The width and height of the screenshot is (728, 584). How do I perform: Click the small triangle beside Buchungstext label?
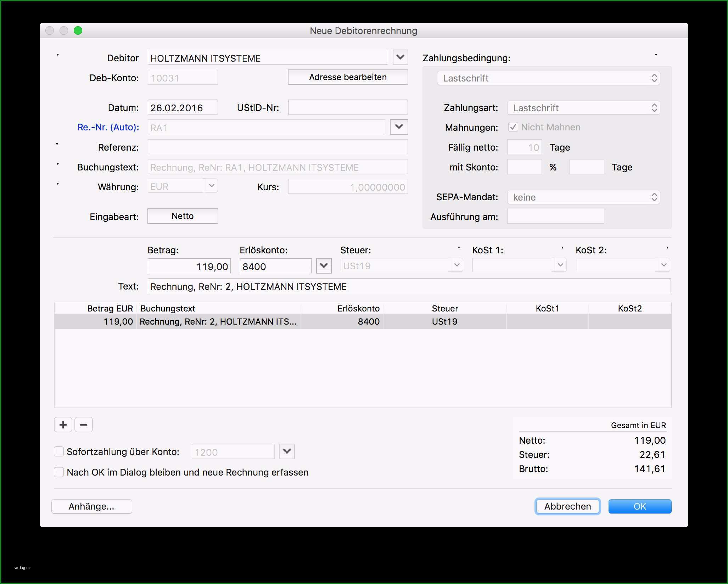click(58, 164)
